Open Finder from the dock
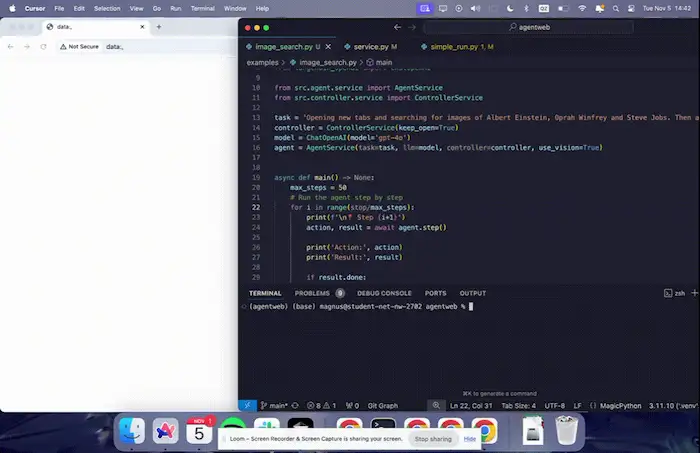Viewport: 700px width, 453px height. point(131,431)
